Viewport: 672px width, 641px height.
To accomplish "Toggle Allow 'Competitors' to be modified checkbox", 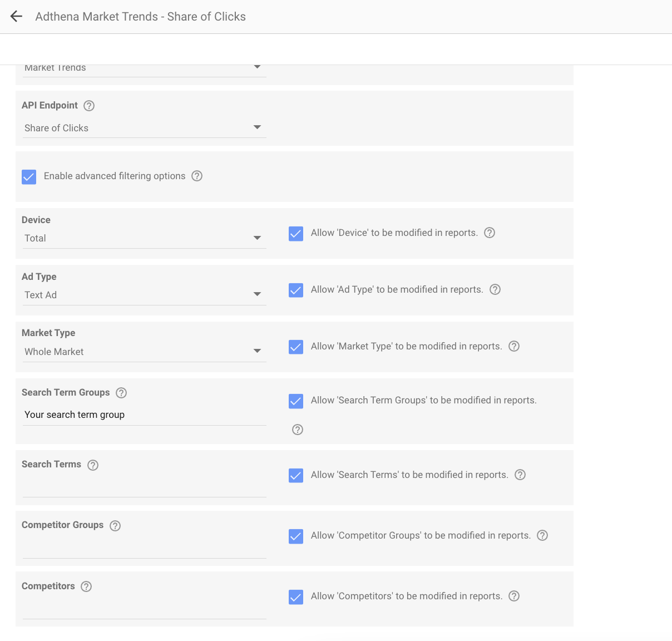I will tap(296, 597).
